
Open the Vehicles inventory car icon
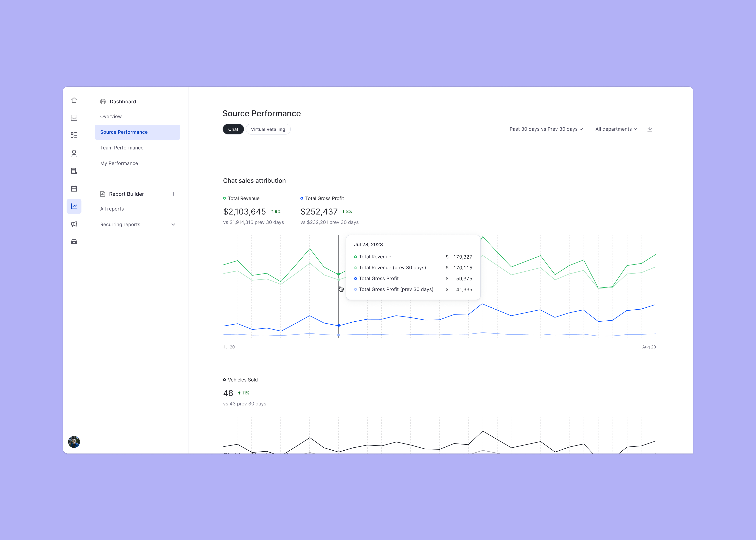[x=74, y=242]
